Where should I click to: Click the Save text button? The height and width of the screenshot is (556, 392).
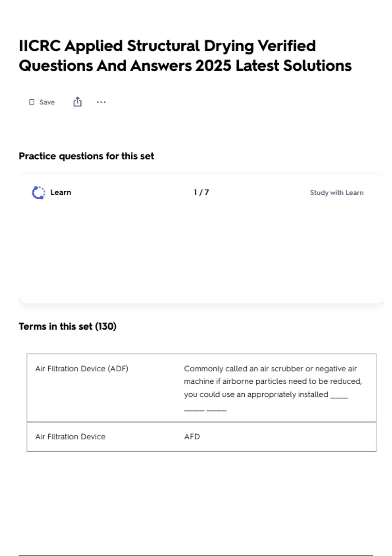coord(47,102)
